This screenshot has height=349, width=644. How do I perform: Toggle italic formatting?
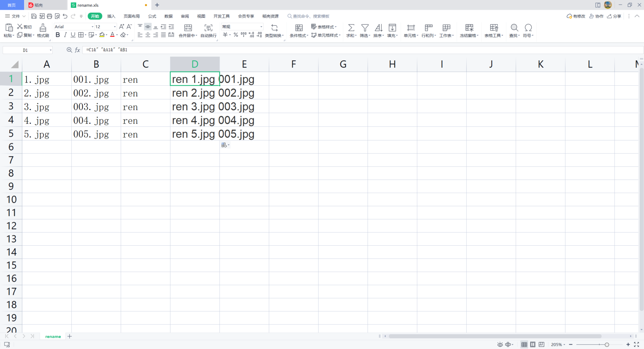click(65, 35)
